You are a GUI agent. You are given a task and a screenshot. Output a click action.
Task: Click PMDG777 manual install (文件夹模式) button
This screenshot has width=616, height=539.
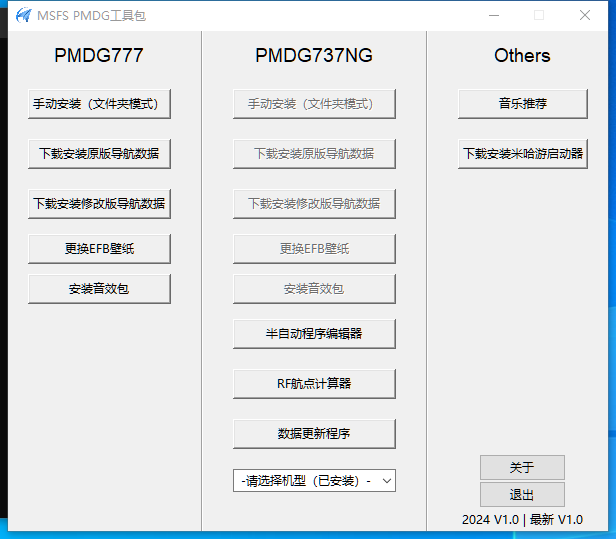99,104
